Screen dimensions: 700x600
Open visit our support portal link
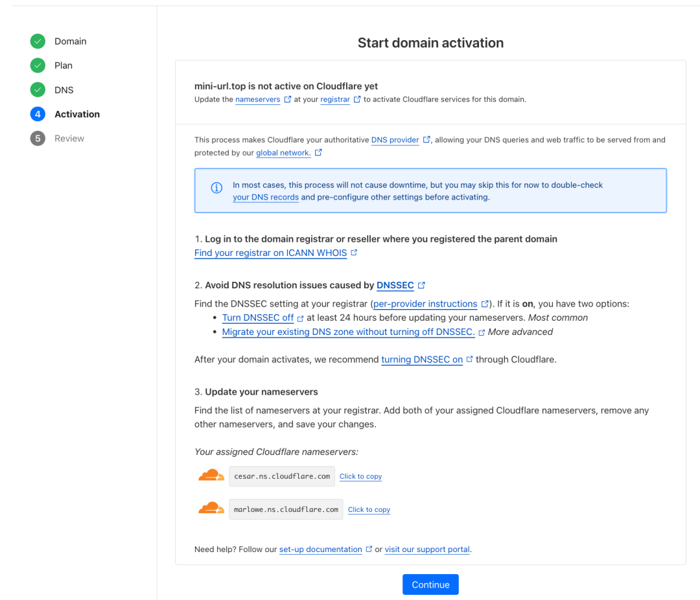point(427,549)
